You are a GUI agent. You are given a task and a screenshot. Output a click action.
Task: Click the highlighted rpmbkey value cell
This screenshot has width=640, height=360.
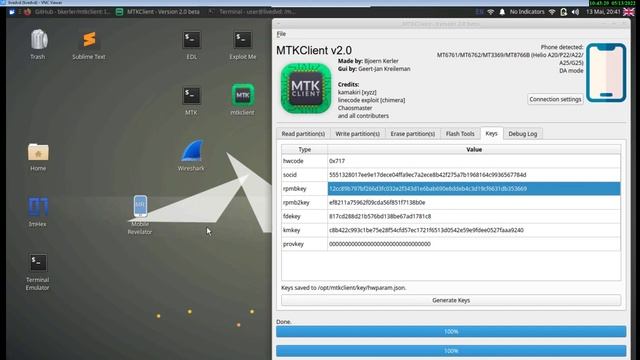[474, 189]
